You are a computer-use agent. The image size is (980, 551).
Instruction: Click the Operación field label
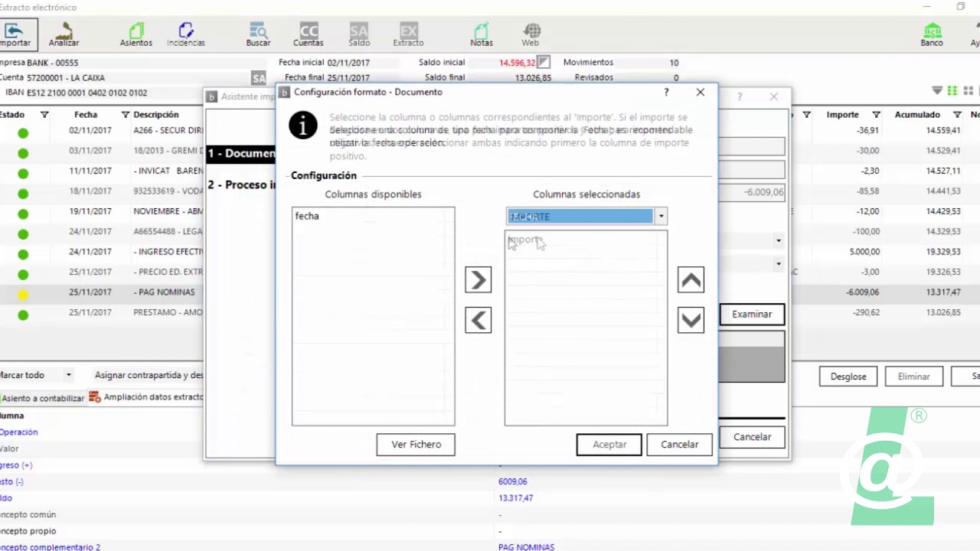tap(18, 432)
